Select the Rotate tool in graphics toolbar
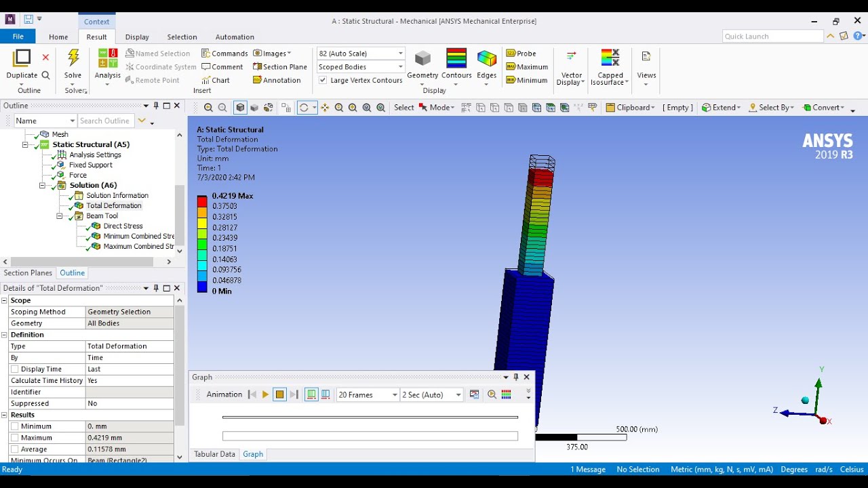This screenshot has width=868, height=488. coord(304,108)
